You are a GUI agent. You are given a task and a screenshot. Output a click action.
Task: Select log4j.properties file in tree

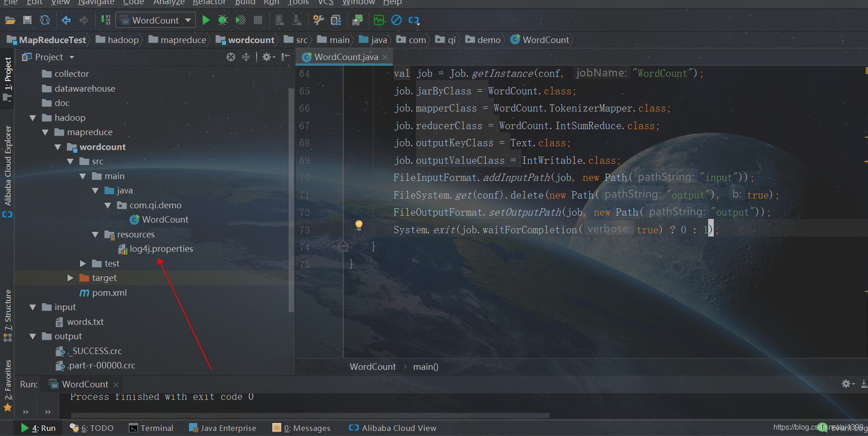point(156,249)
